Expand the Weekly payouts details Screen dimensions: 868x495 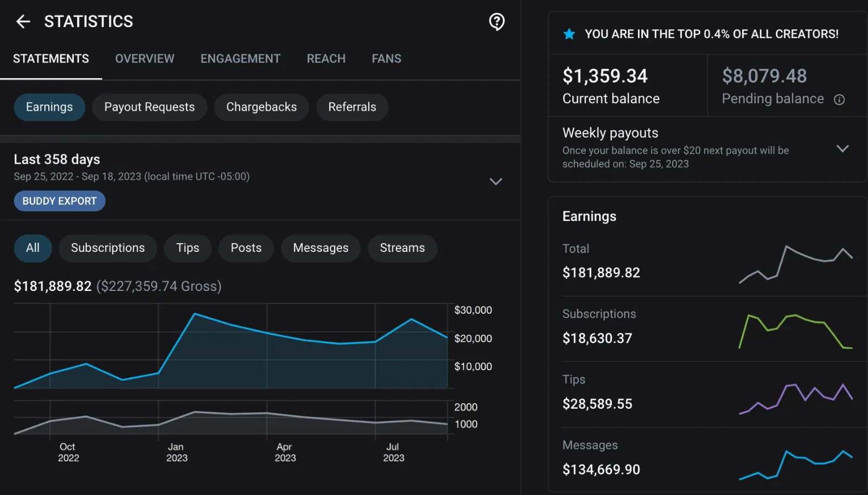tap(843, 148)
